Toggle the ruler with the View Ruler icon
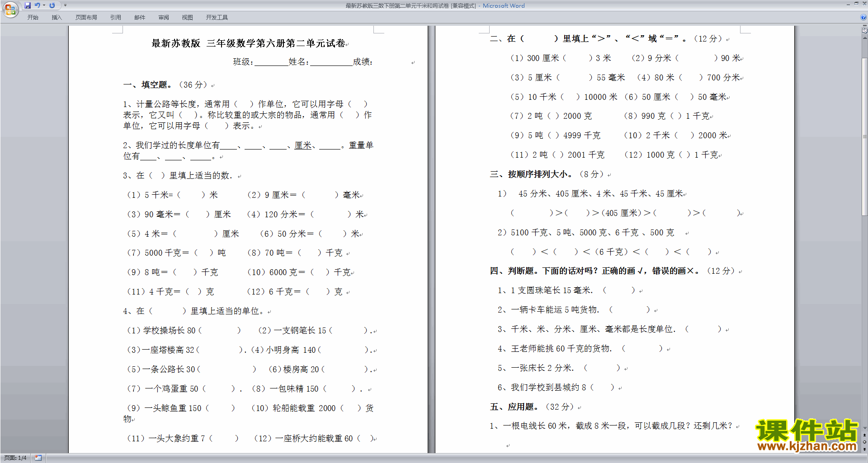 pyautogui.click(x=865, y=31)
